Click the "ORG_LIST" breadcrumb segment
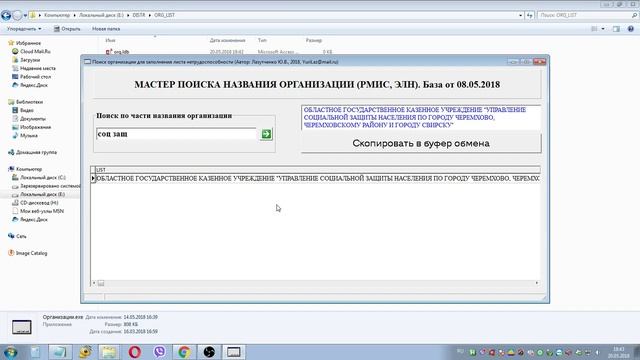 click(x=164, y=15)
